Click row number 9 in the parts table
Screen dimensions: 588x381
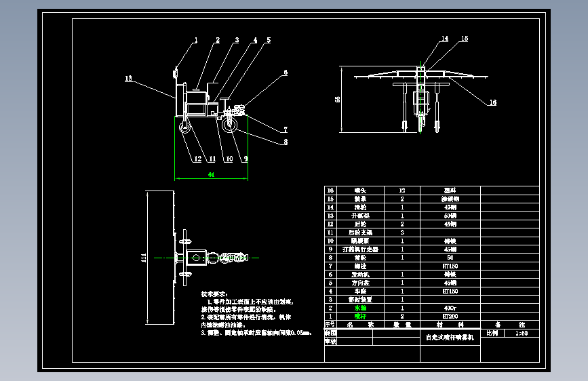(x=330, y=249)
